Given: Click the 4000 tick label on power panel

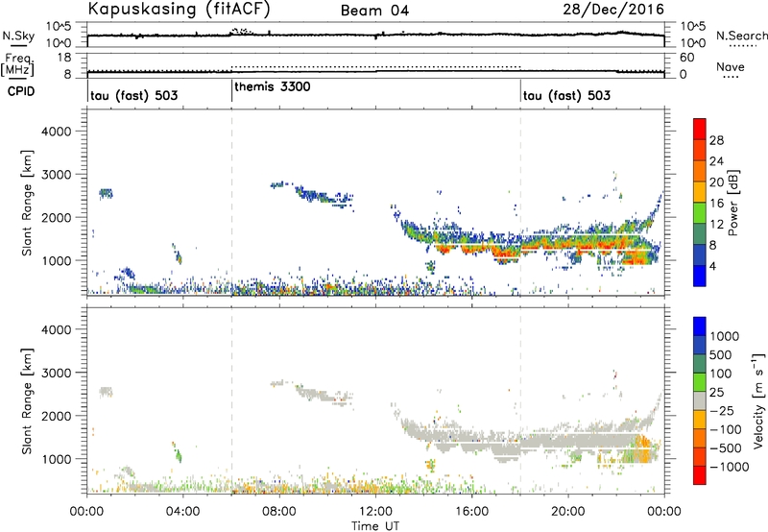Looking at the screenshot, I should coord(56,132).
